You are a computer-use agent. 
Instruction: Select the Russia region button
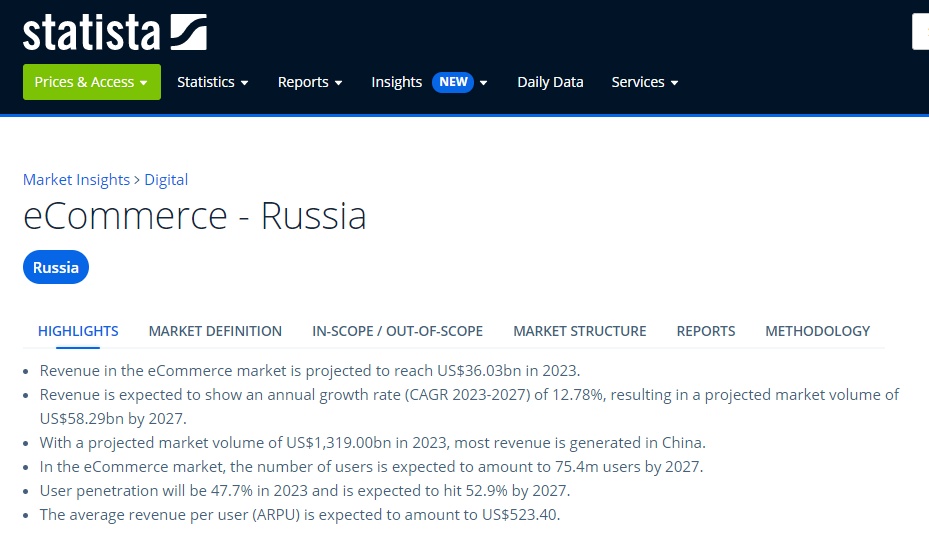coord(56,267)
